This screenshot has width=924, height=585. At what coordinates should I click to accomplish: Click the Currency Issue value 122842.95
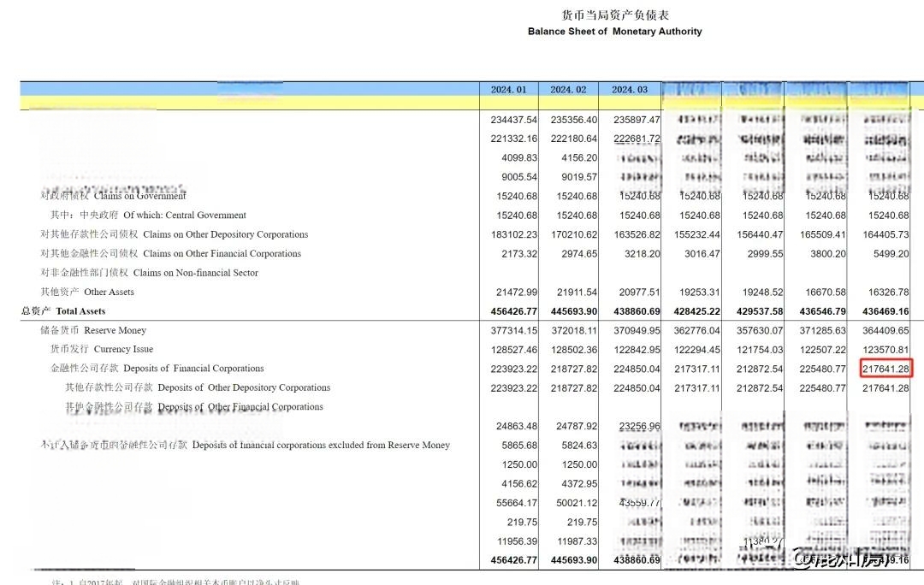637,349
